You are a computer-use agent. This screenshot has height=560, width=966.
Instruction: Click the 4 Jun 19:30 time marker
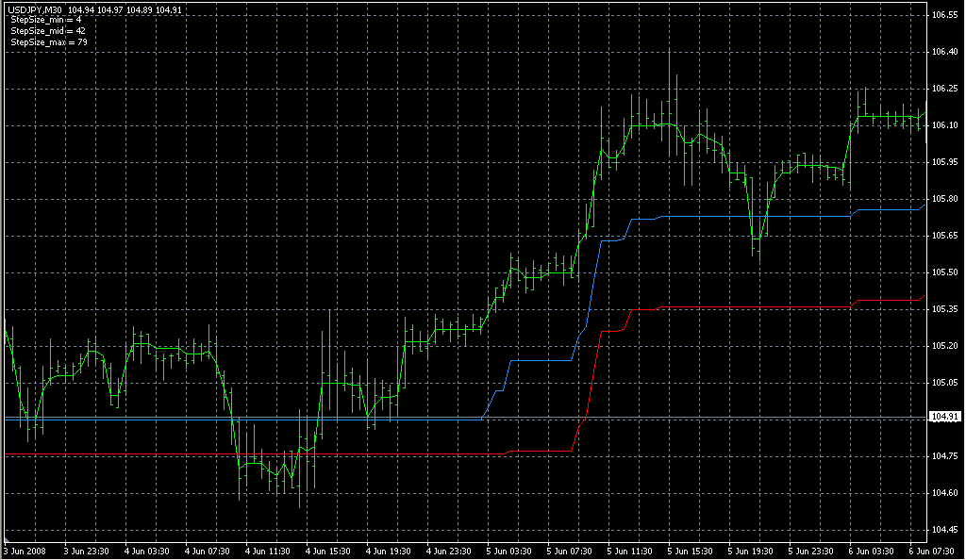pyautogui.click(x=390, y=551)
